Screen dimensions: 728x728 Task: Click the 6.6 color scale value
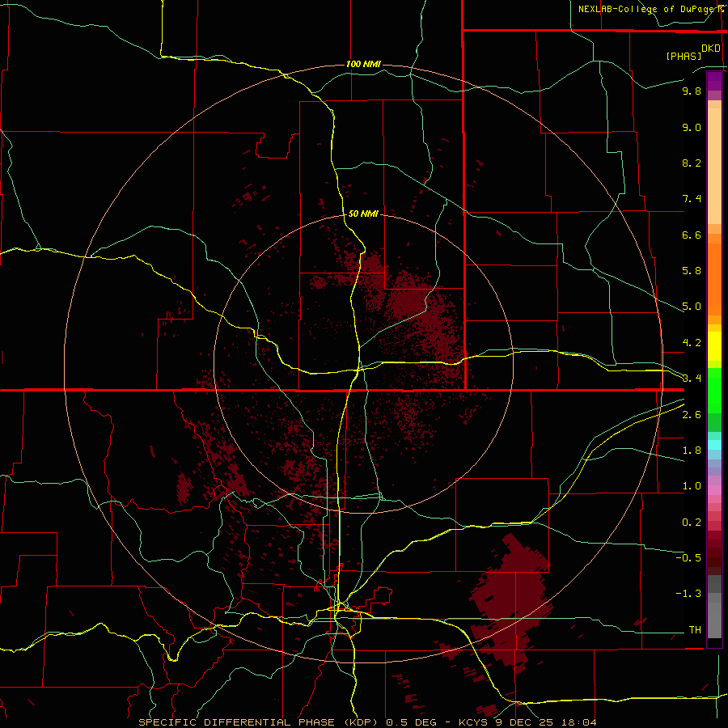[692, 235]
